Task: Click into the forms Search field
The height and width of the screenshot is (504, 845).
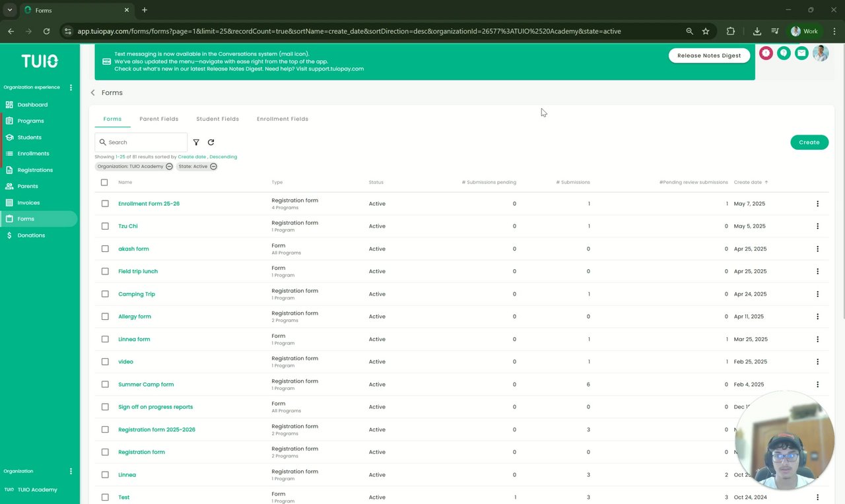Action: tap(145, 142)
